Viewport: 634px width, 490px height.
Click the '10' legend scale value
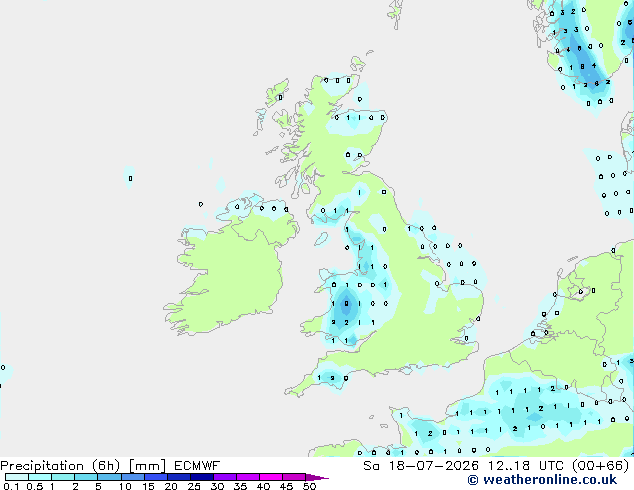(125, 486)
